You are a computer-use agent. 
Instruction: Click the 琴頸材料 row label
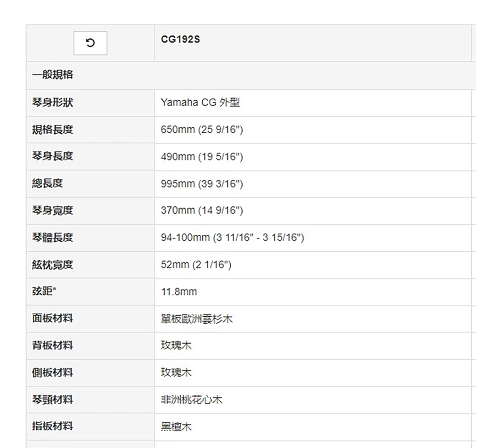53,399
